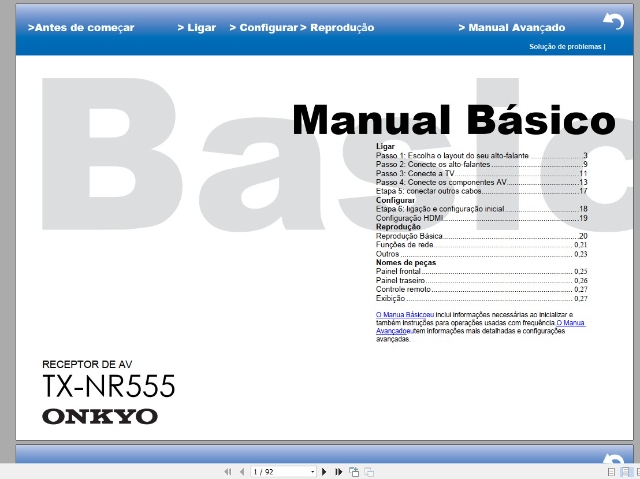Screen dimensions: 640x479
Task: Click the previous view icon beside last page button
Action: [x=354, y=472]
